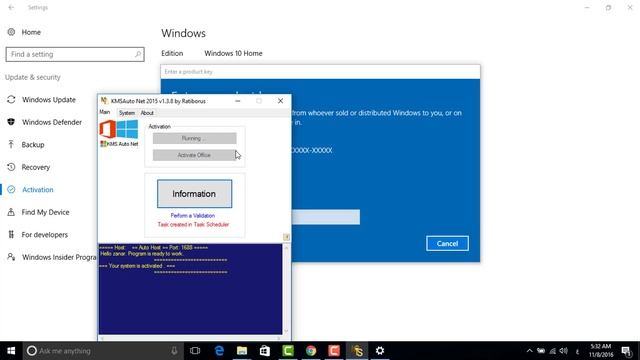The width and height of the screenshot is (640, 360).
Task: Open Action Center notifications
Action: pyautogui.click(x=627, y=351)
